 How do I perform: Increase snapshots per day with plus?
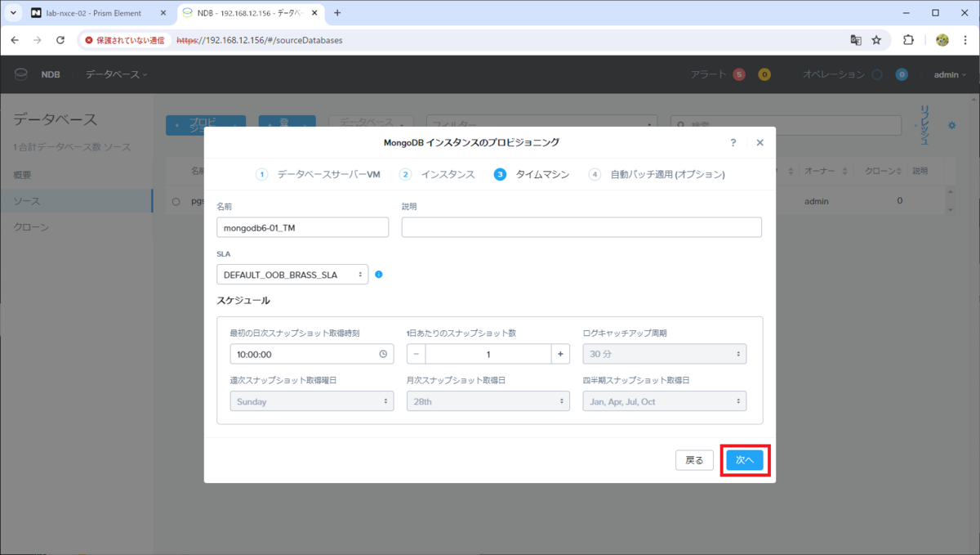tap(560, 354)
